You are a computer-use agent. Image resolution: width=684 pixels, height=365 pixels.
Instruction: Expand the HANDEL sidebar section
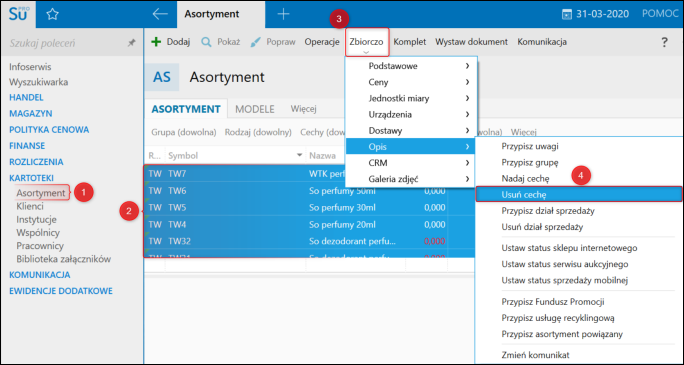26,97
